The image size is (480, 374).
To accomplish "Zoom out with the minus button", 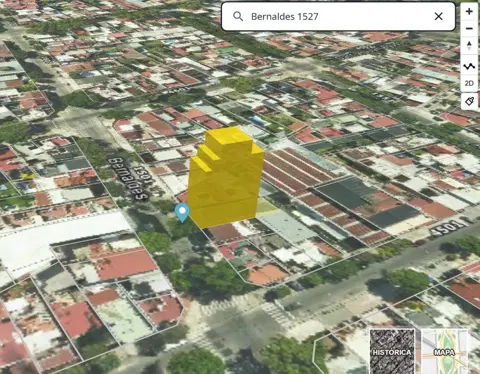I will (x=469, y=29).
